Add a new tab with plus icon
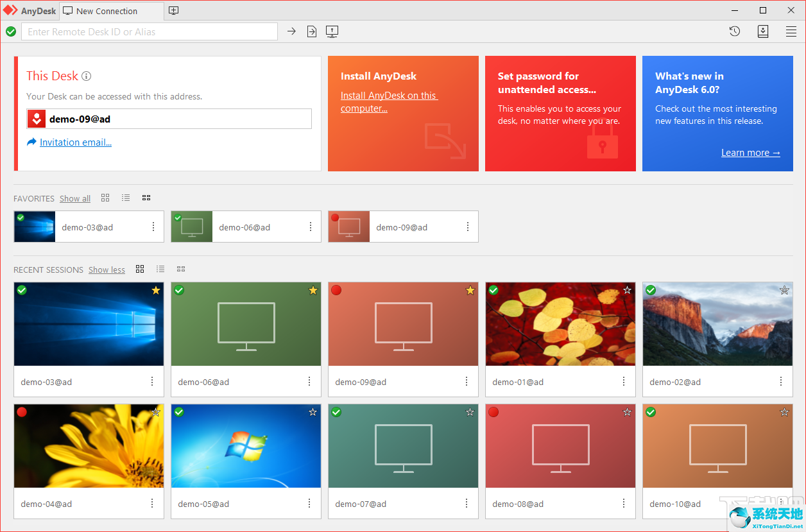806x532 pixels. coord(173,11)
